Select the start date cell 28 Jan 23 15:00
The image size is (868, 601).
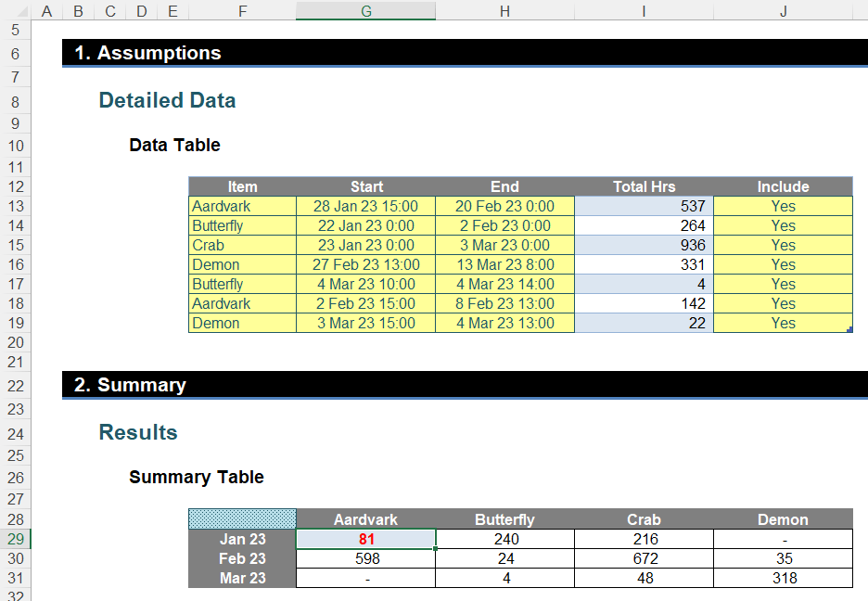(365, 206)
